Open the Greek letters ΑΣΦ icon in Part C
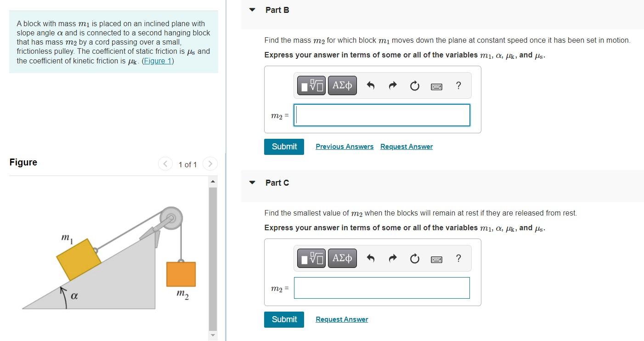The height and width of the screenshot is (341, 644). (342, 258)
